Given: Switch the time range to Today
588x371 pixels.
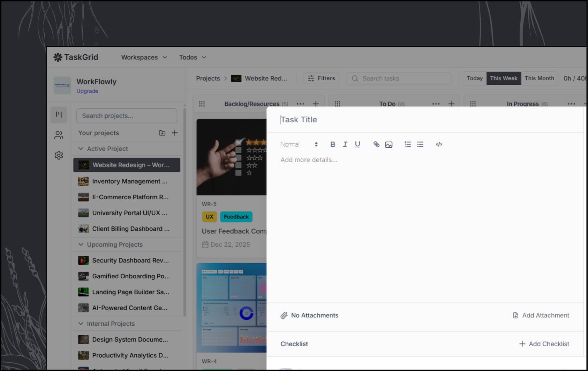Looking at the screenshot, I should (474, 78).
